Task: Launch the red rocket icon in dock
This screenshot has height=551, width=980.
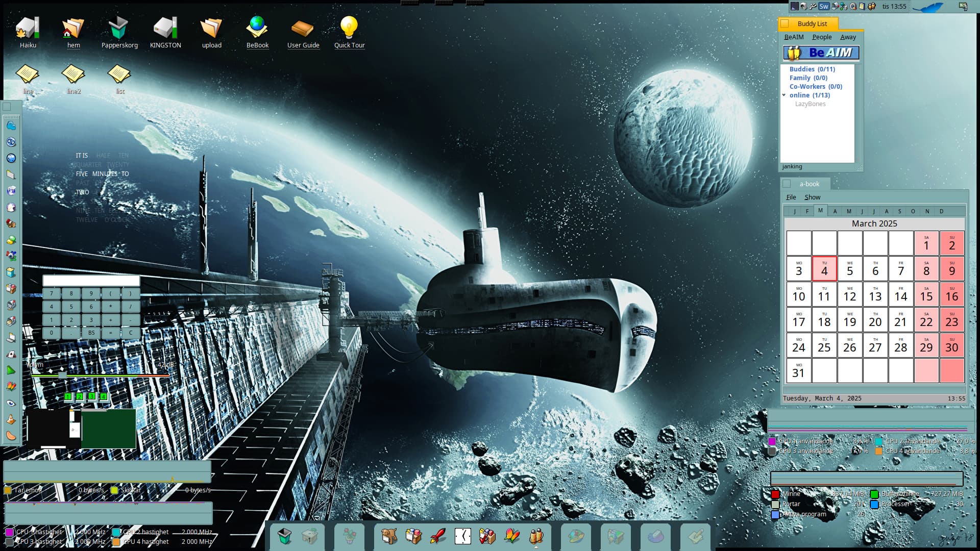Action: point(438,536)
